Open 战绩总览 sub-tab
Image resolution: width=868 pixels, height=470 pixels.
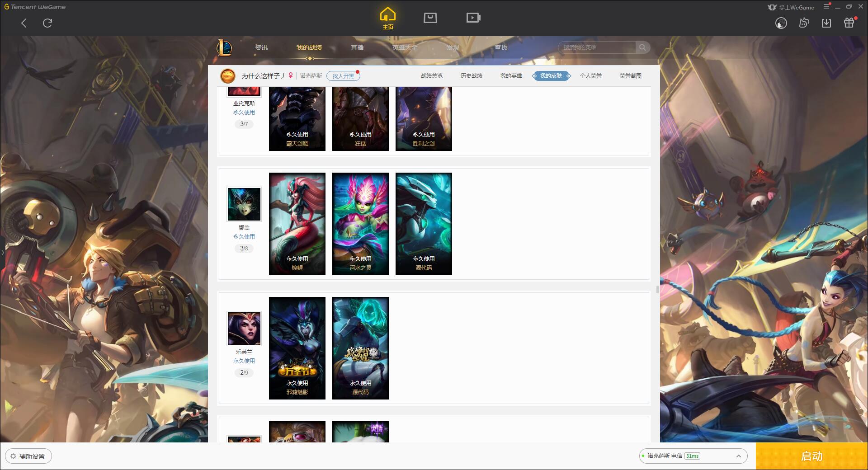pyautogui.click(x=432, y=76)
